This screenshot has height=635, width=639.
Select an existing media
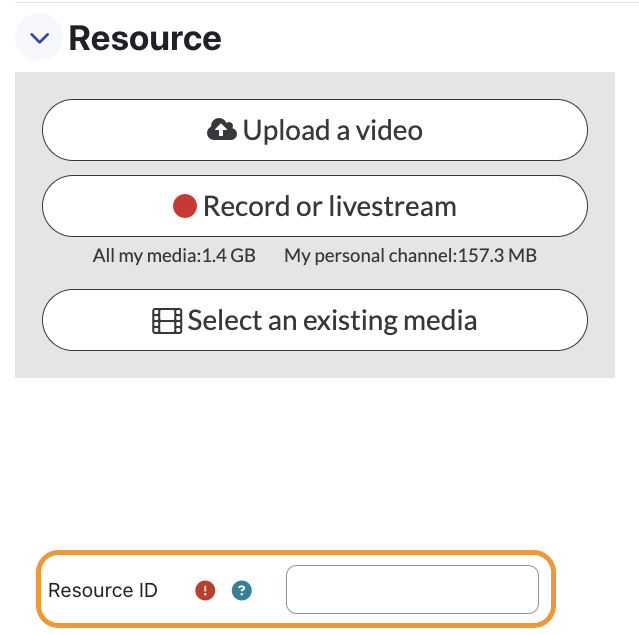click(x=315, y=320)
